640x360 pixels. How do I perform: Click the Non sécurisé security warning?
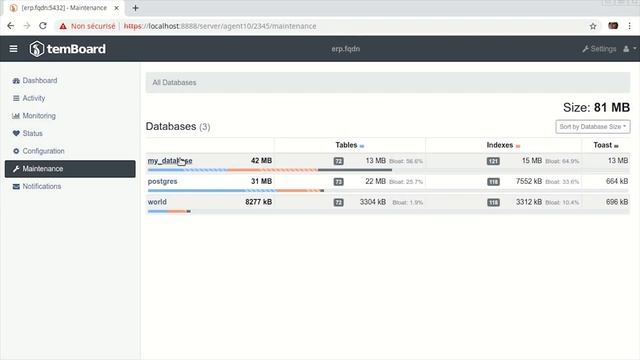tap(87, 26)
